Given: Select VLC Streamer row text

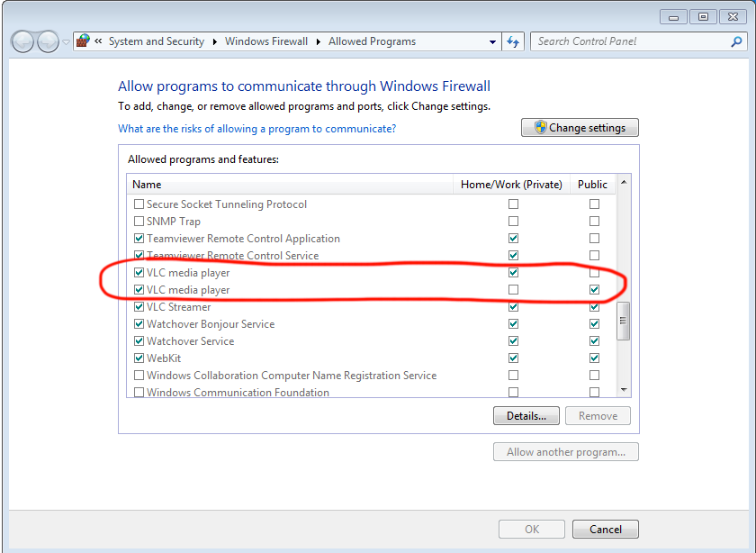Looking at the screenshot, I should pyautogui.click(x=179, y=307).
